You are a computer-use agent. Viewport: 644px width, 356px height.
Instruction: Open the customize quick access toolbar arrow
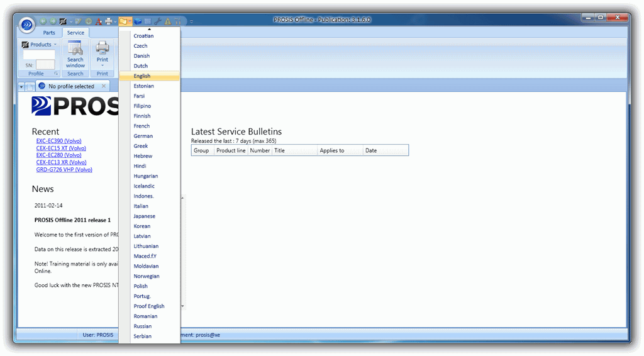coord(191,21)
